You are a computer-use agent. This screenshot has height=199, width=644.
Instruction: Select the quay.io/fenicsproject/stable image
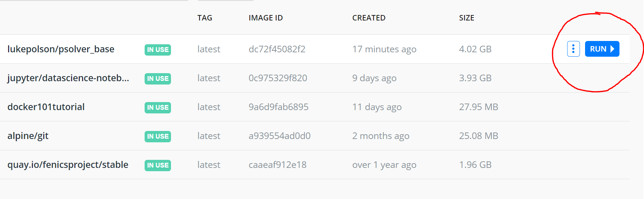(68, 165)
